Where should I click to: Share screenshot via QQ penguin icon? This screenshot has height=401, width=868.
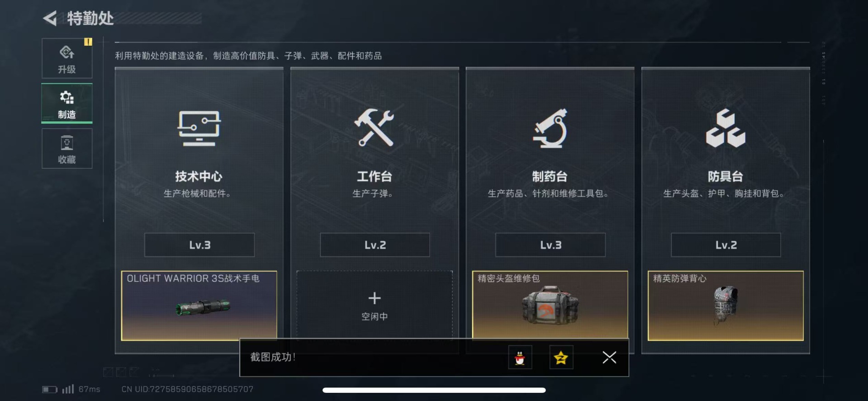pos(520,358)
